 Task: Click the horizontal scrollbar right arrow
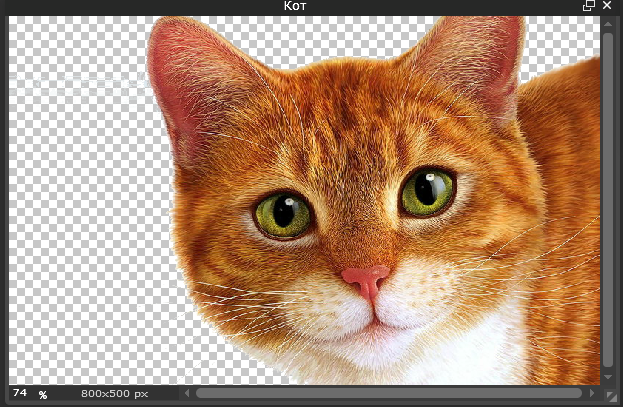(x=592, y=393)
